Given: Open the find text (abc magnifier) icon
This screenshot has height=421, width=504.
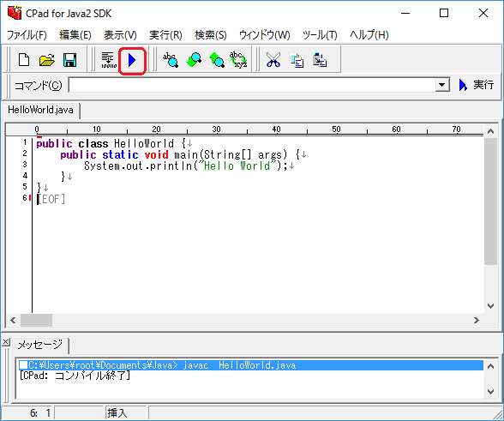Looking at the screenshot, I should pos(171,60).
